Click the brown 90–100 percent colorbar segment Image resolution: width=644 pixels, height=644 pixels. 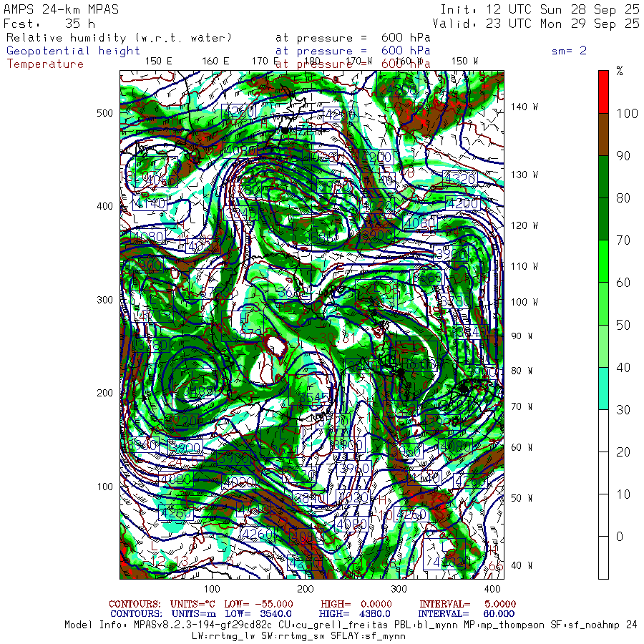coord(603,135)
